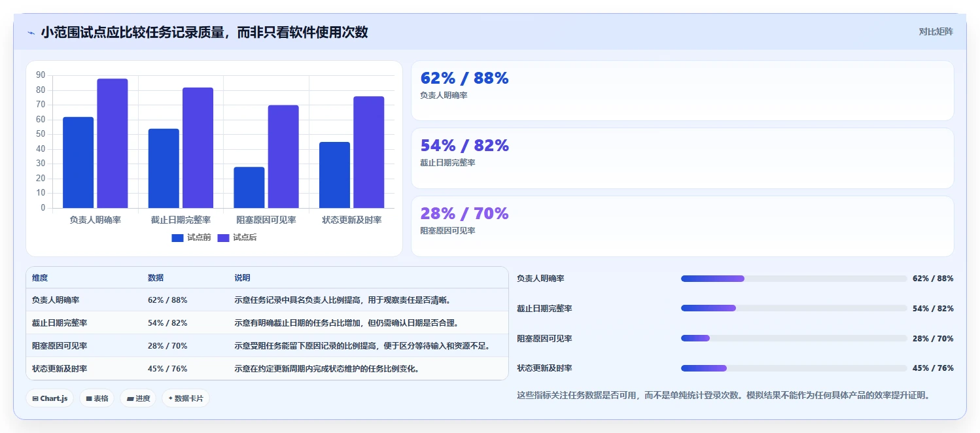Click the 表格 chip below the table
Screen dimensions: 980x433
tap(97, 398)
